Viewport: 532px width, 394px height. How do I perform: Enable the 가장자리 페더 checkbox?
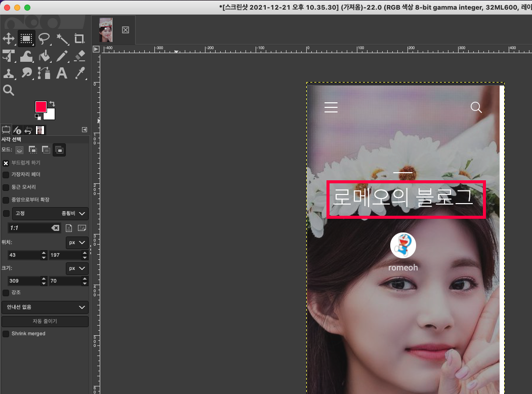coord(6,175)
